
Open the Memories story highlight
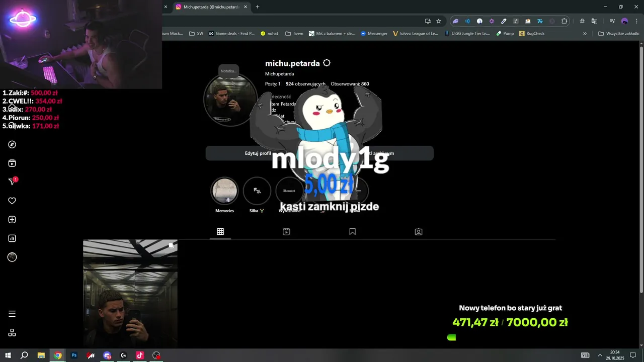pos(224,191)
